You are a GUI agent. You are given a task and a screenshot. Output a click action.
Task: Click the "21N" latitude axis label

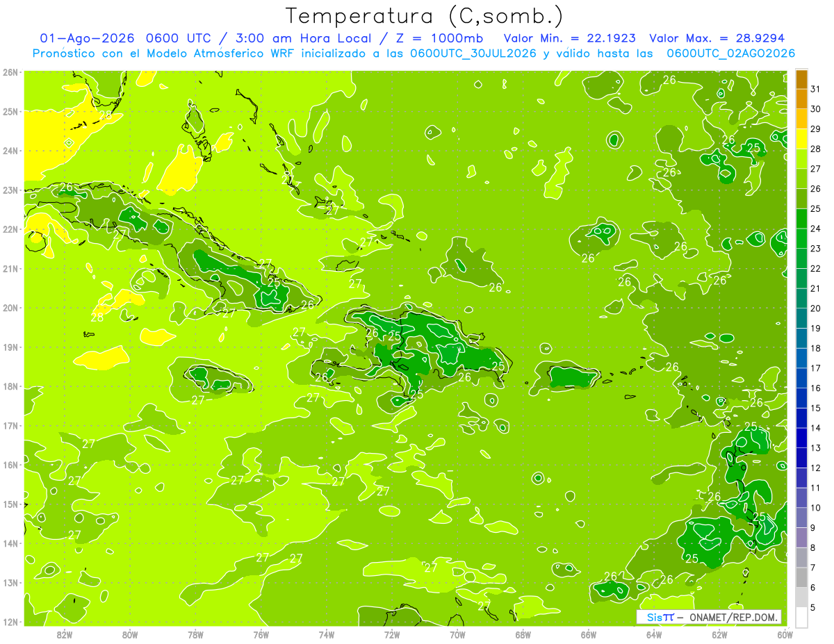(10, 269)
